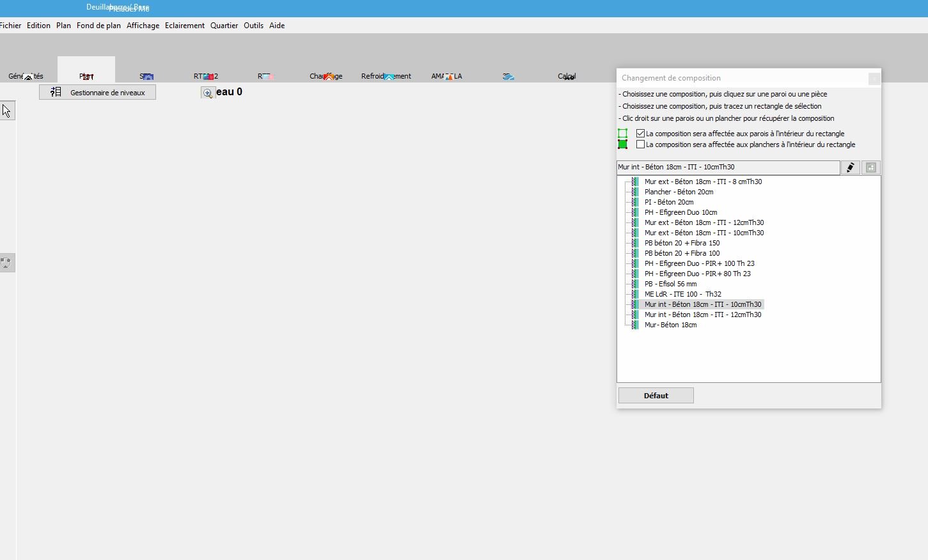Click the selected composition name field

pos(727,167)
